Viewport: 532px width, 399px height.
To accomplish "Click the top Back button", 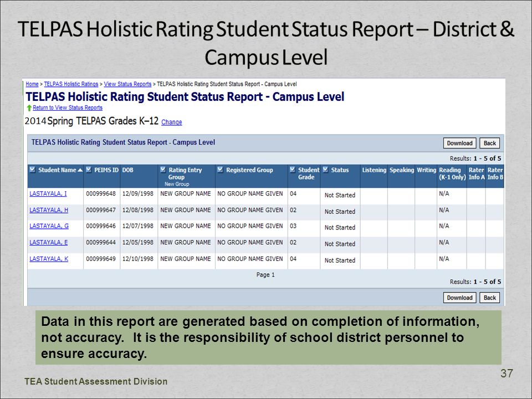I will pos(489,143).
